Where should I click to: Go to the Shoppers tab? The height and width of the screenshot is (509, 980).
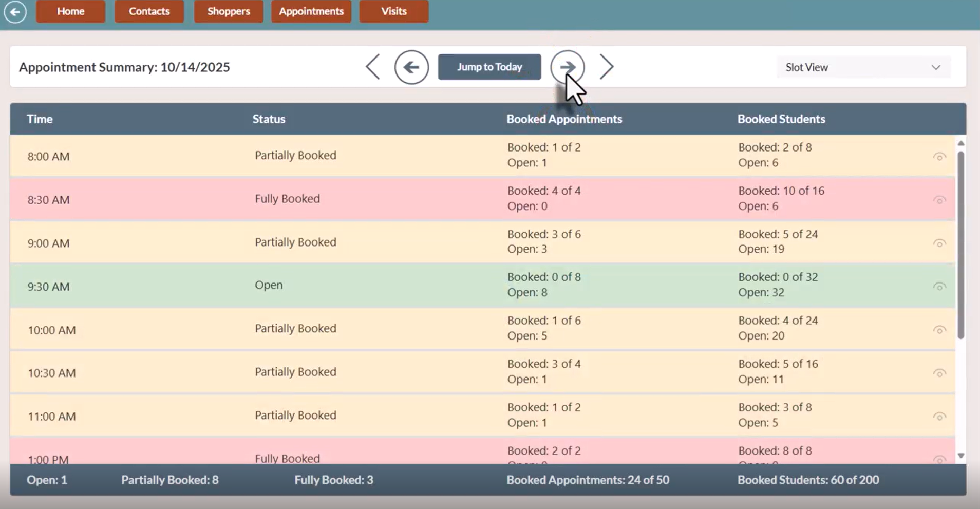(x=229, y=11)
